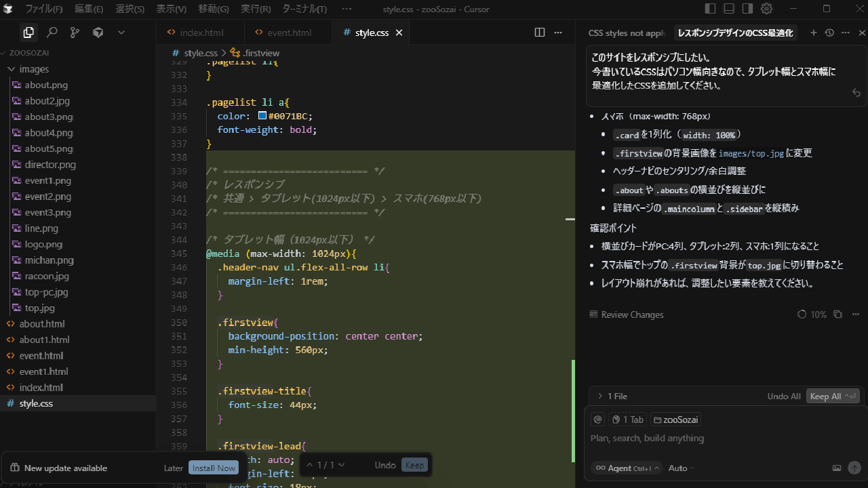This screenshot has height=488, width=868.
Task: Close the AI chat panel
Action: pyautogui.click(x=862, y=33)
